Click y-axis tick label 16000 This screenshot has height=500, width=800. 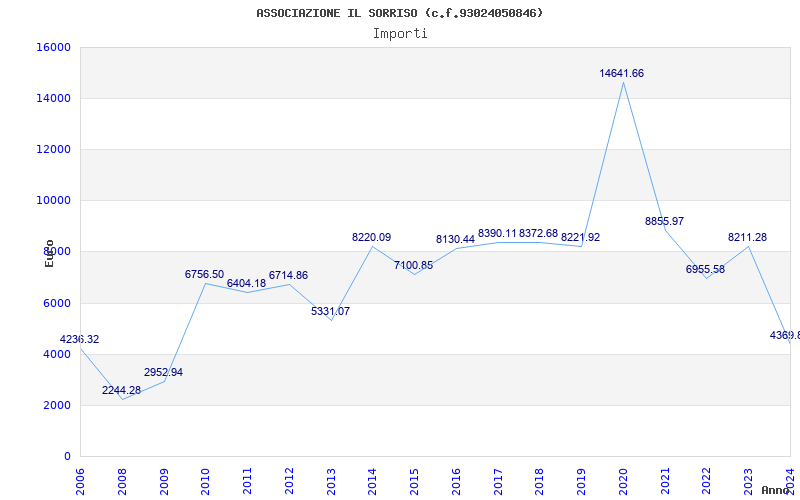pyautogui.click(x=53, y=47)
